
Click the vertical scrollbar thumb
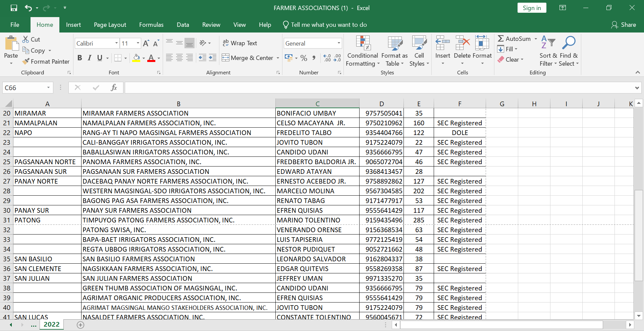[639, 235]
